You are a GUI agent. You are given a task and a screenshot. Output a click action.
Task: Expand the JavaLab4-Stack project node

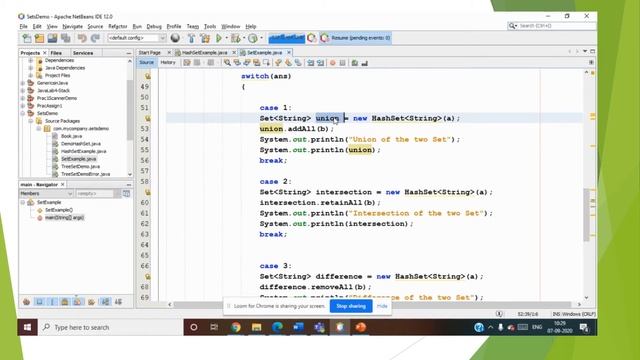coord(23,91)
